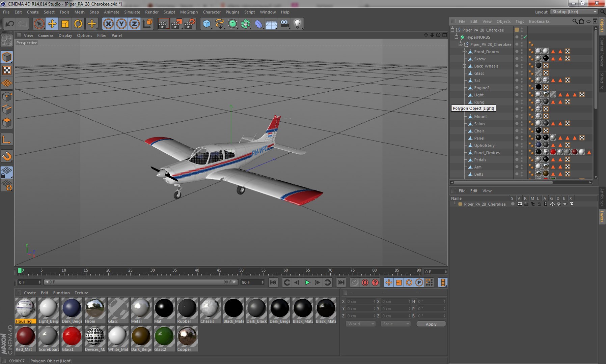Select the Copper material swatch

tap(187, 339)
